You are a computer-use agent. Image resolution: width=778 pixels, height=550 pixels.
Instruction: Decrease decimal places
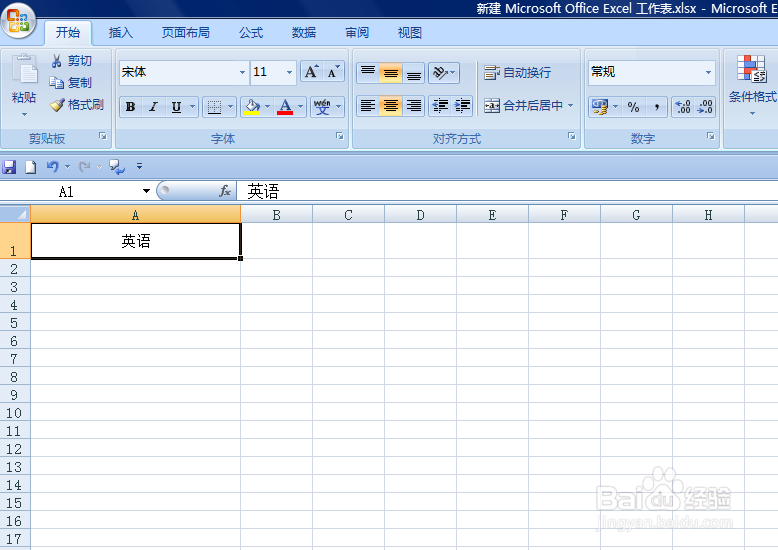click(705, 107)
